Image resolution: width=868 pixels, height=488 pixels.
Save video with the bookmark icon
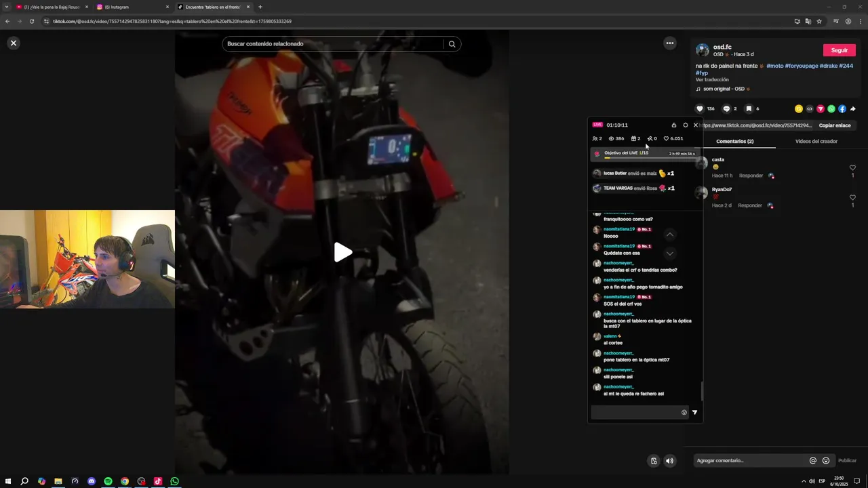click(x=749, y=108)
